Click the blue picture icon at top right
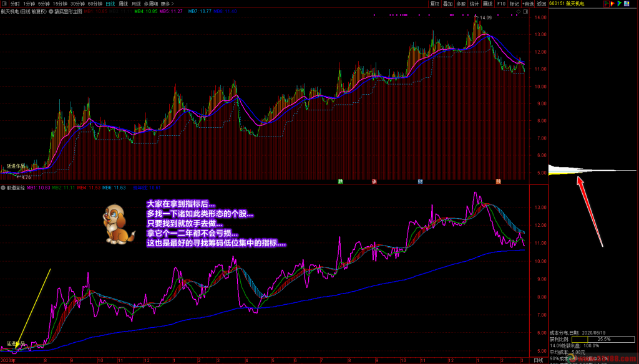The image size is (639, 364). click(627, 4)
